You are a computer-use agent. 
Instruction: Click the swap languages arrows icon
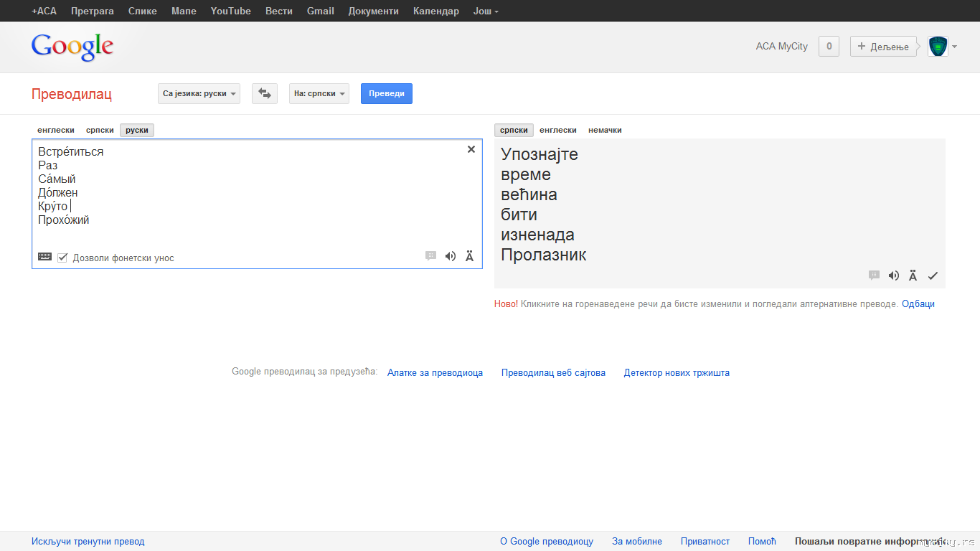pyautogui.click(x=264, y=93)
